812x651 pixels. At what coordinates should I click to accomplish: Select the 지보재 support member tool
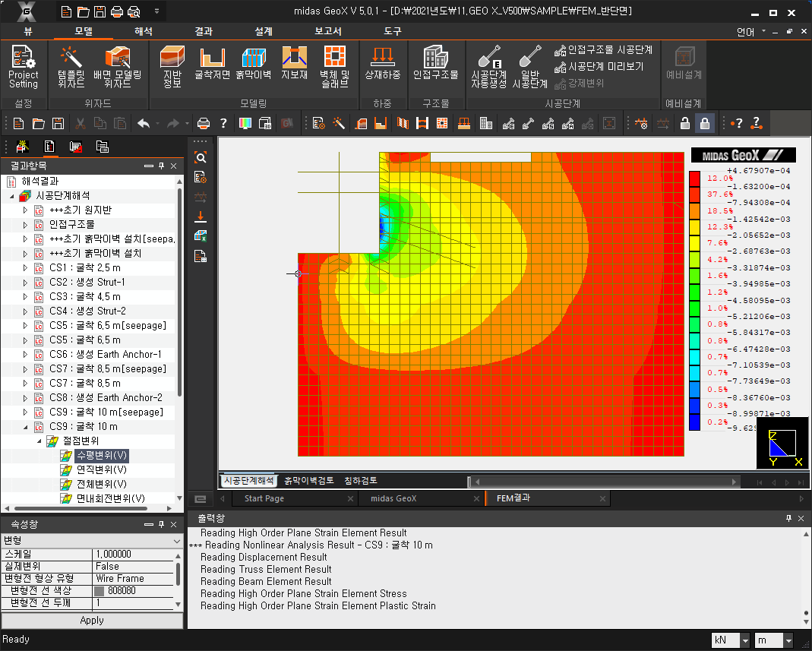coord(294,67)
